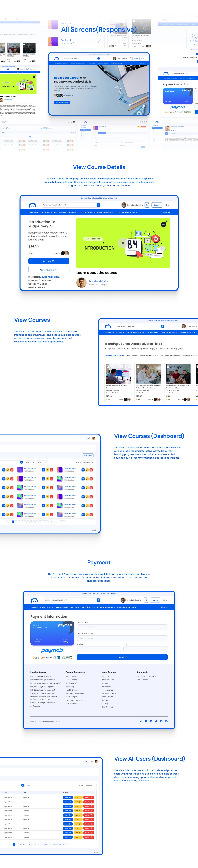Click the search icon in View Course Details header
Screen dimensions: 198x868
coord(98,205)
